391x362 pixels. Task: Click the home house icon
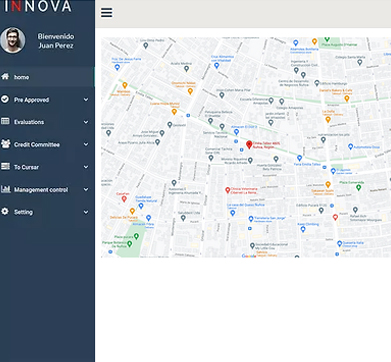[5, 76]
